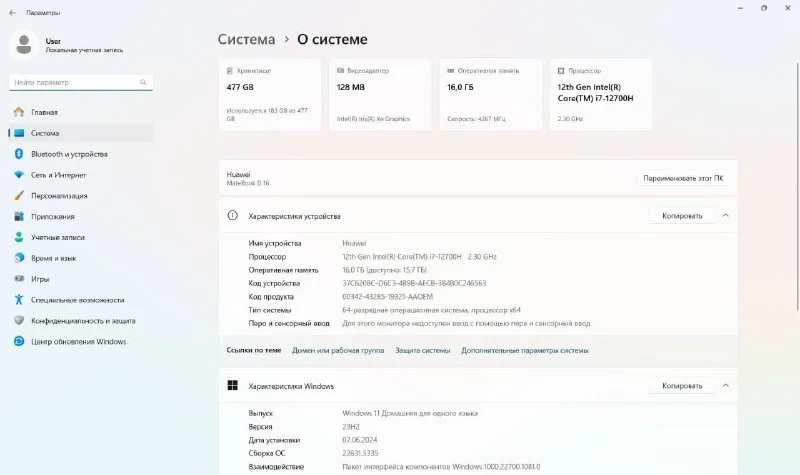Collapse the Характеристики устройства section
This screenshot has width=800, height=475.
(726, 215)
